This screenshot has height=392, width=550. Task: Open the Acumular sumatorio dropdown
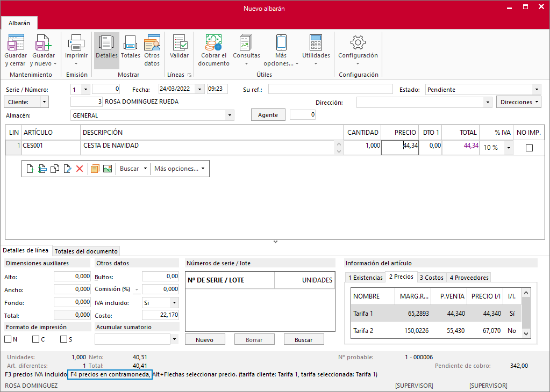[x=174, y=339]
